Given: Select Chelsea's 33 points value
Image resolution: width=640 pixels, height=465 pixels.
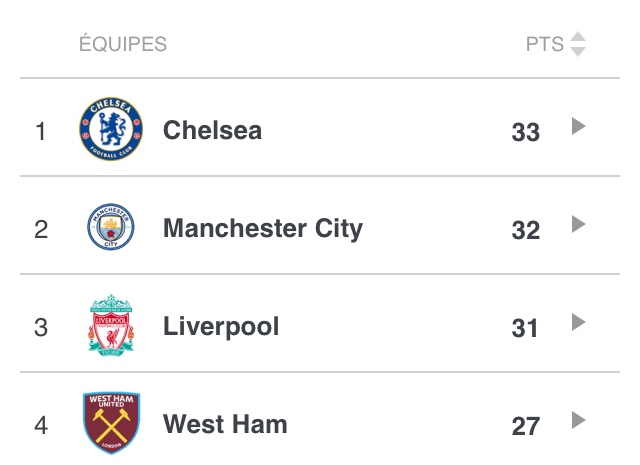Looking at the screenshot, I should pyautogui.click(x=525, y=132).
